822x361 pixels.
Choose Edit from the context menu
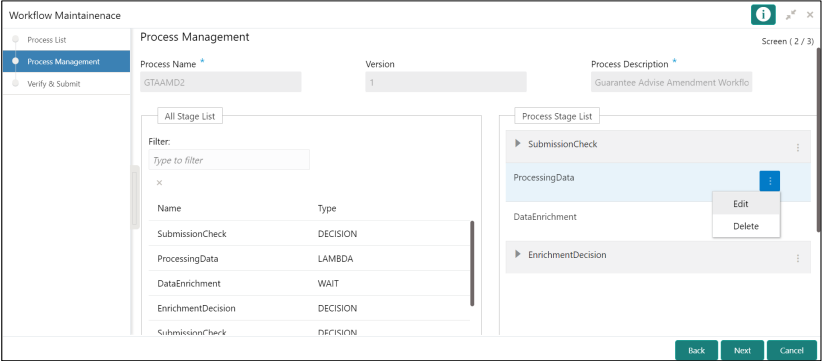tap(746, 204)
